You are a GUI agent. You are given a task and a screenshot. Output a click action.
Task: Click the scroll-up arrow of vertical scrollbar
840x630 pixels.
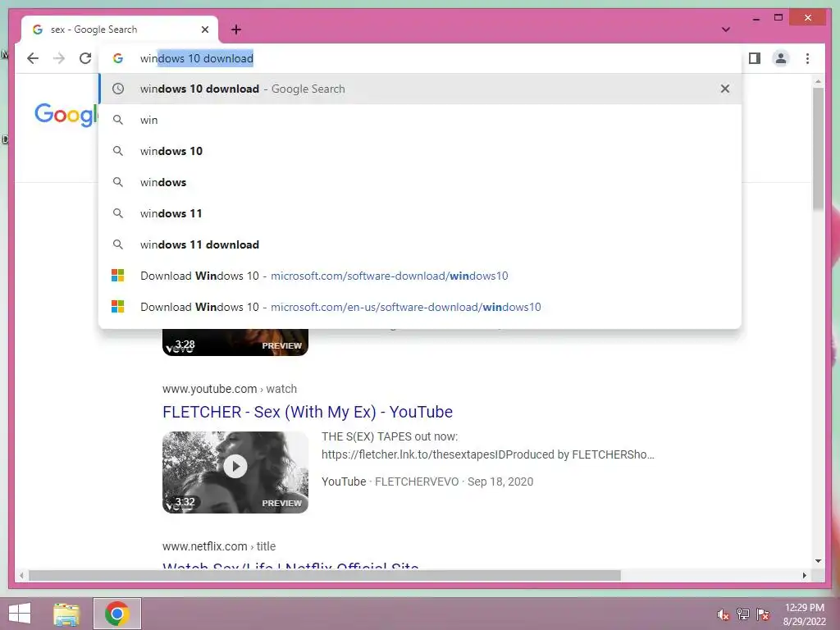pos(818,81)
